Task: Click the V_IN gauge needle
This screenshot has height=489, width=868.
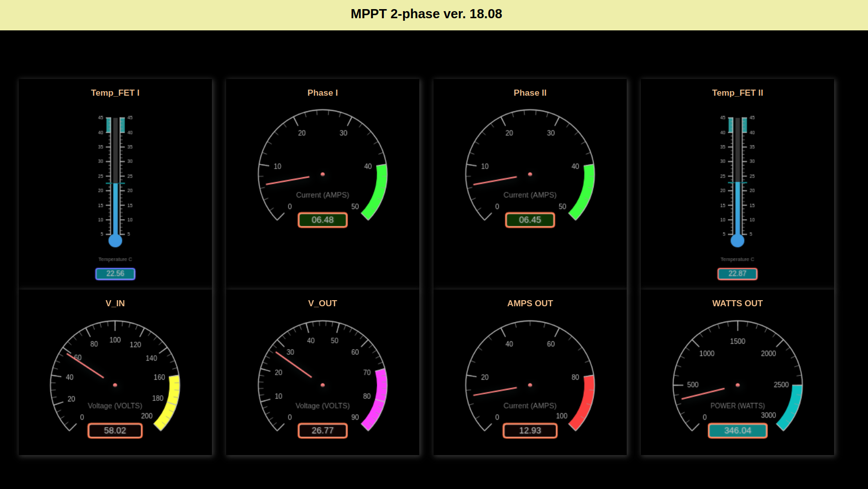Action: coord(85,365)
